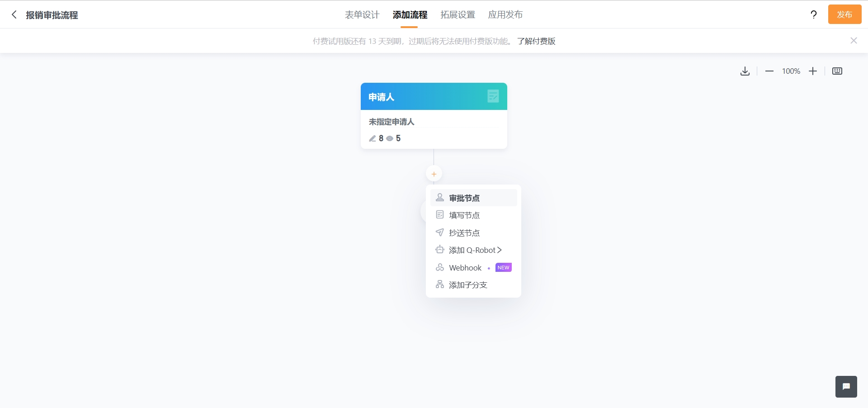Viewport: 868px width, 408px height.
Task: Click the 未指定申请人 text
Action: click(392, 122)
